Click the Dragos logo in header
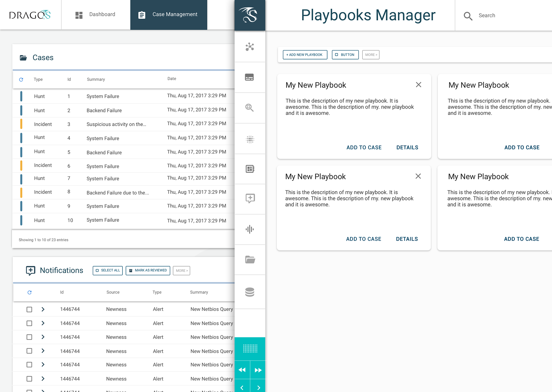Viewport: 552px width, 392px height. pyautogui.click(x=30, y=15)
